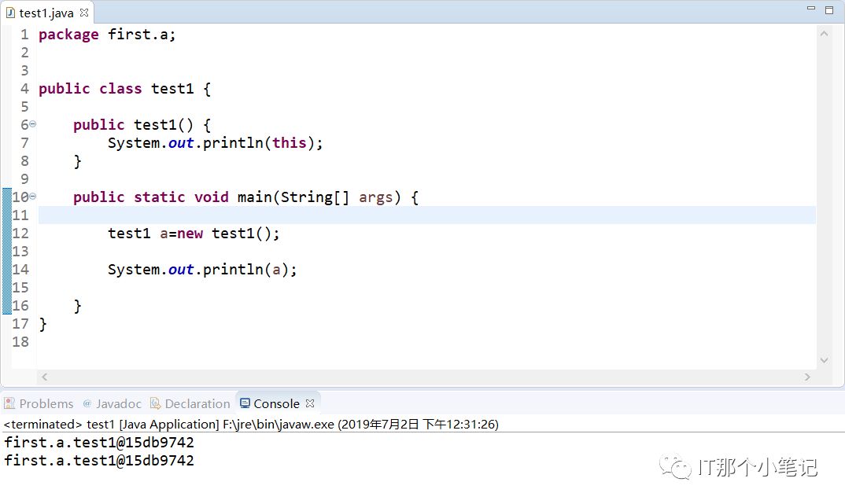Image resolution: width=845 pixels, height=504 pixels.
Task: Click the Console monitor icon
Action: (245, 403)
